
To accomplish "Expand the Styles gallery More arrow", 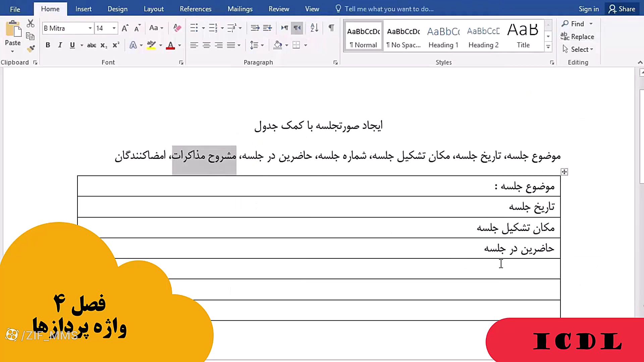I will pyautogui.click(x=548, y=47).
